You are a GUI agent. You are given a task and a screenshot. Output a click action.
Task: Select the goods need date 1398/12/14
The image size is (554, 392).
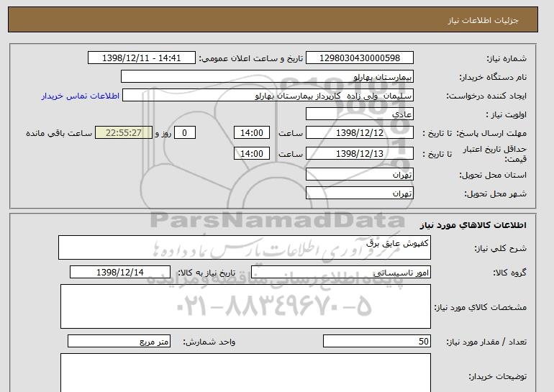tap(120, 273)
